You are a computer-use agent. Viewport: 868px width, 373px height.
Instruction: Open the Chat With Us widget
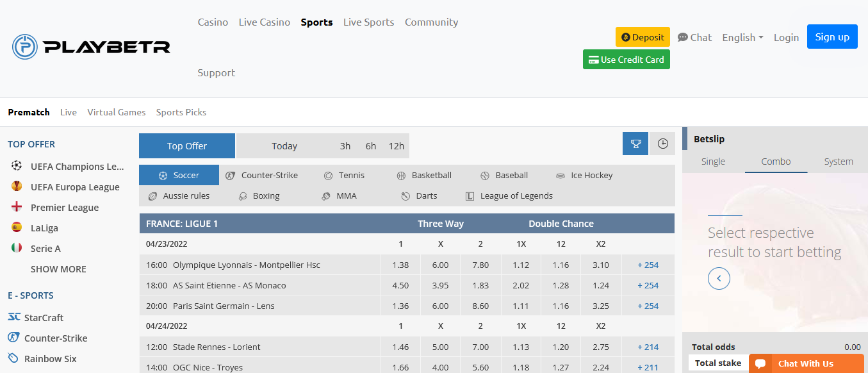807,363
